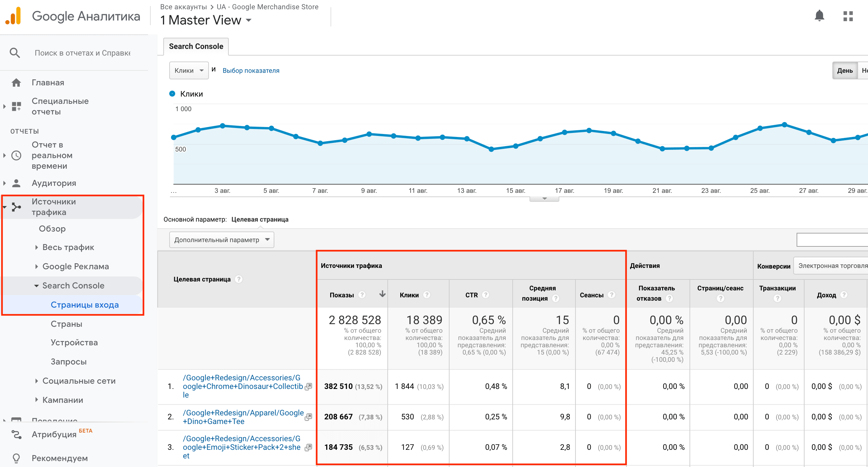This screenshot has width=868, height=467.
Task: Click the 15 авг. data point on chart
Action: [x=516, y=146]
